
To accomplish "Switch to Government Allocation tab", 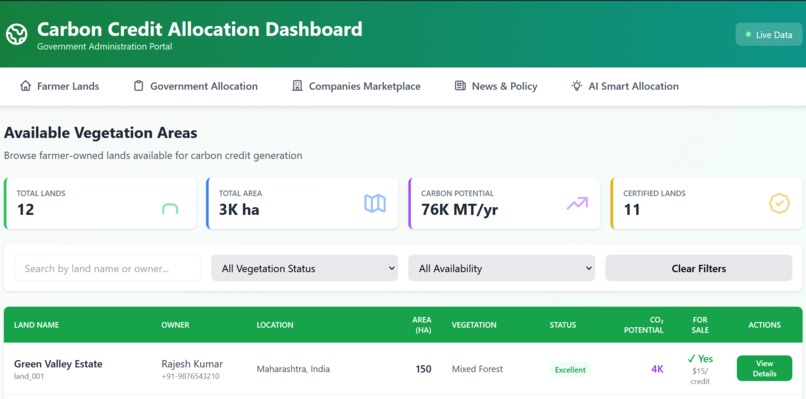I will (196, 86).
